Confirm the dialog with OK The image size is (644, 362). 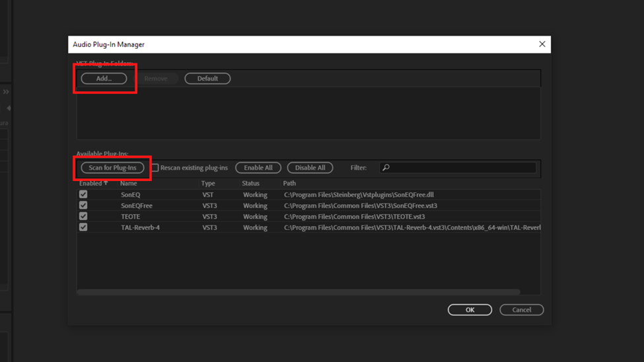pos(470,310)
